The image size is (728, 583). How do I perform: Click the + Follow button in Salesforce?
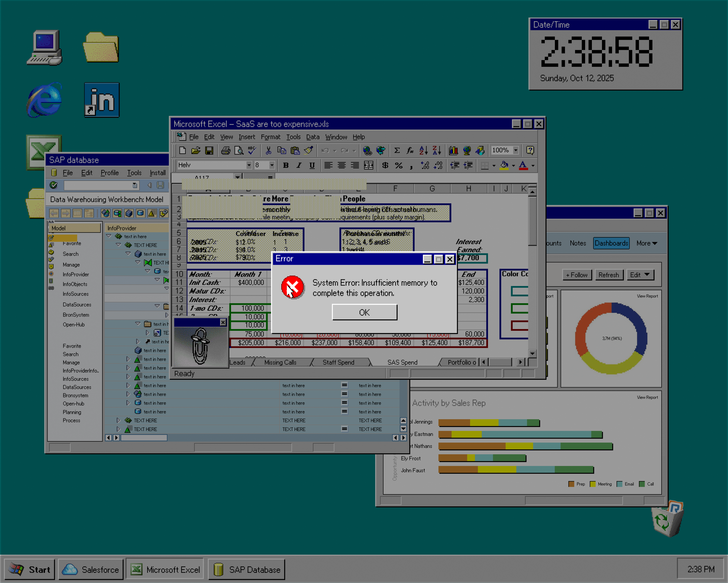pyautogui.click(x=577, y=275)
